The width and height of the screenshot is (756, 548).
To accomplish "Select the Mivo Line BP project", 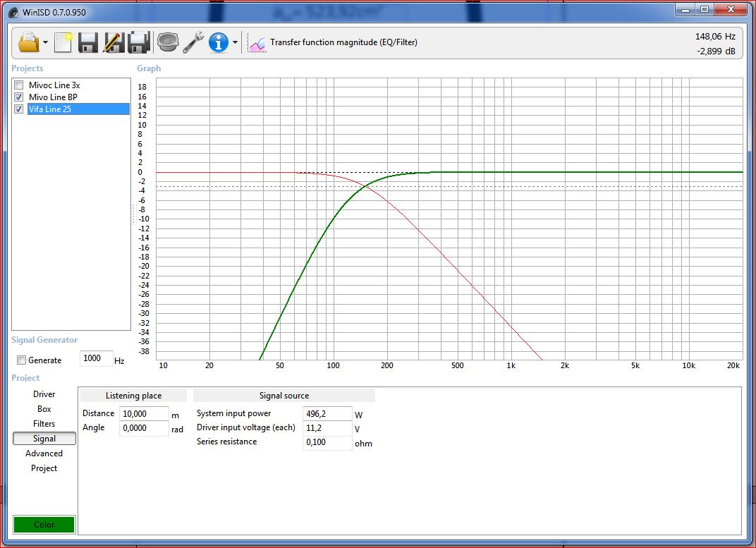I will click(53, 97).
